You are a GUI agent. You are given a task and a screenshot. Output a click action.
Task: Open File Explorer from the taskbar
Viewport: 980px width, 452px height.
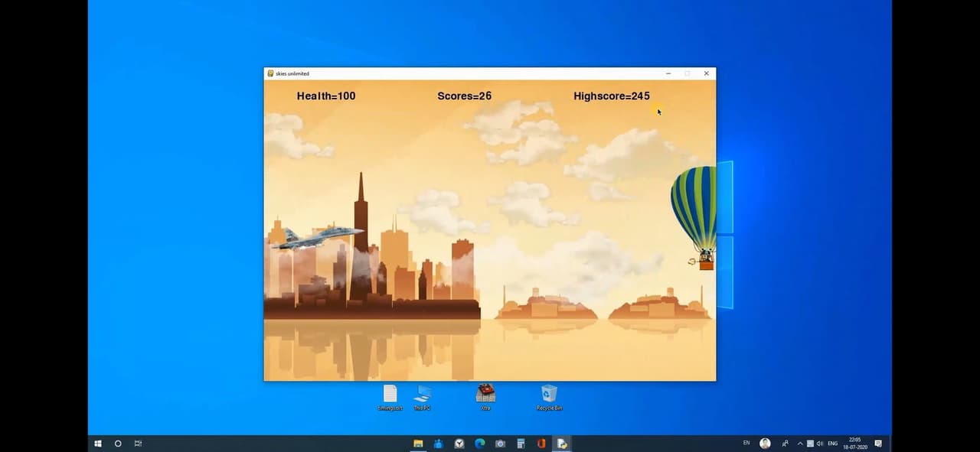(x=418, y=444)
